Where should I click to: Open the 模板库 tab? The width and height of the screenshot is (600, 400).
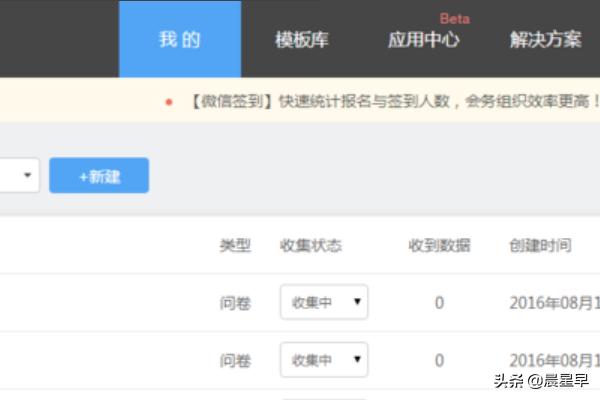pyautogui.click(x=301, y=40)
